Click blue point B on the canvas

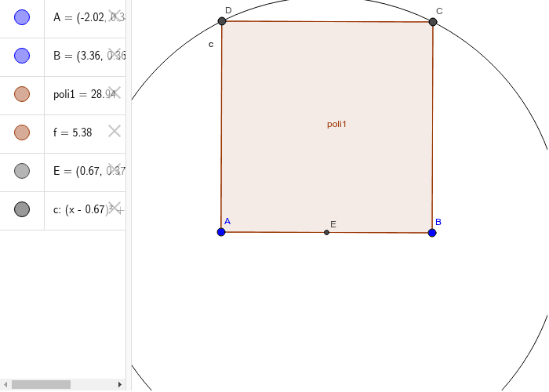(432, 233)
